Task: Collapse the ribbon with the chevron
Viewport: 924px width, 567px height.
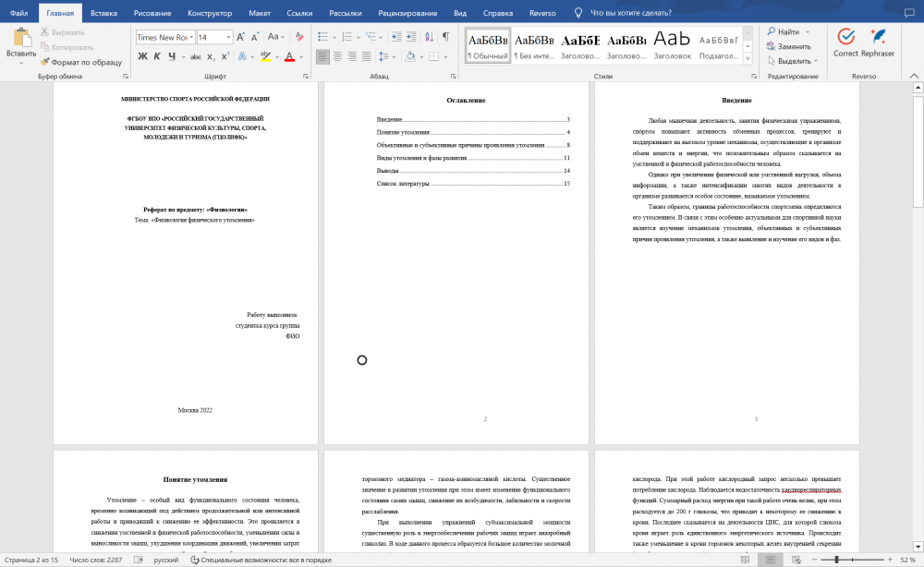Action: coord(914,77)
